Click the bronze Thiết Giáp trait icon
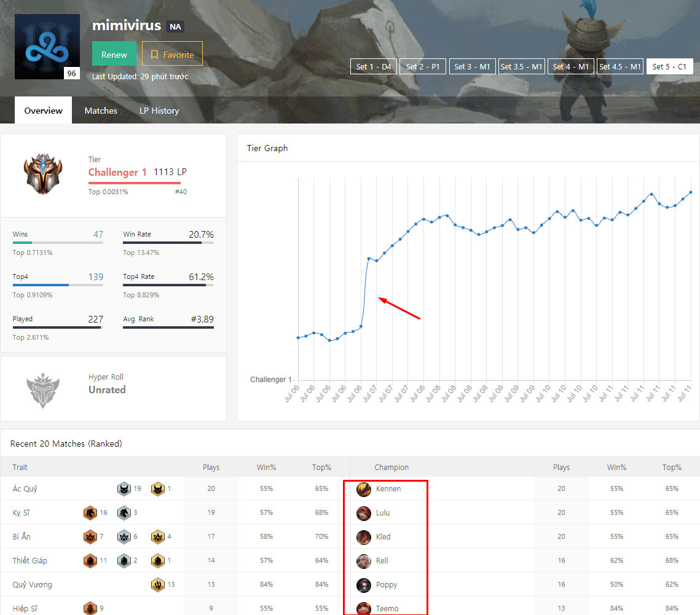 (90, 561)
